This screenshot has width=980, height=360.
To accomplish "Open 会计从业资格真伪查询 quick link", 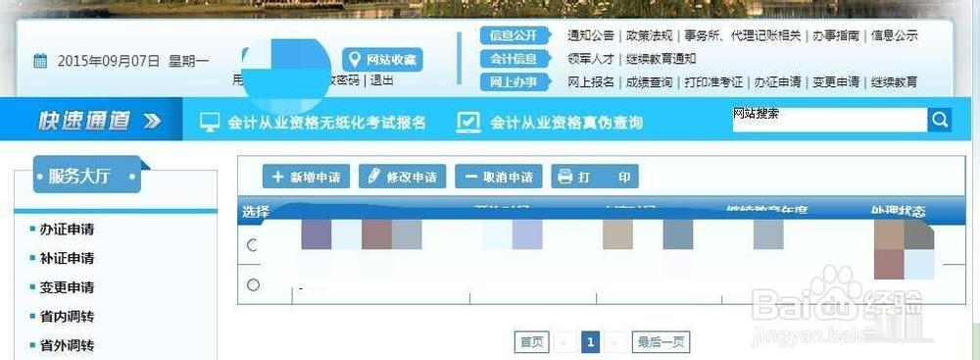I will (x=566, y=122).
